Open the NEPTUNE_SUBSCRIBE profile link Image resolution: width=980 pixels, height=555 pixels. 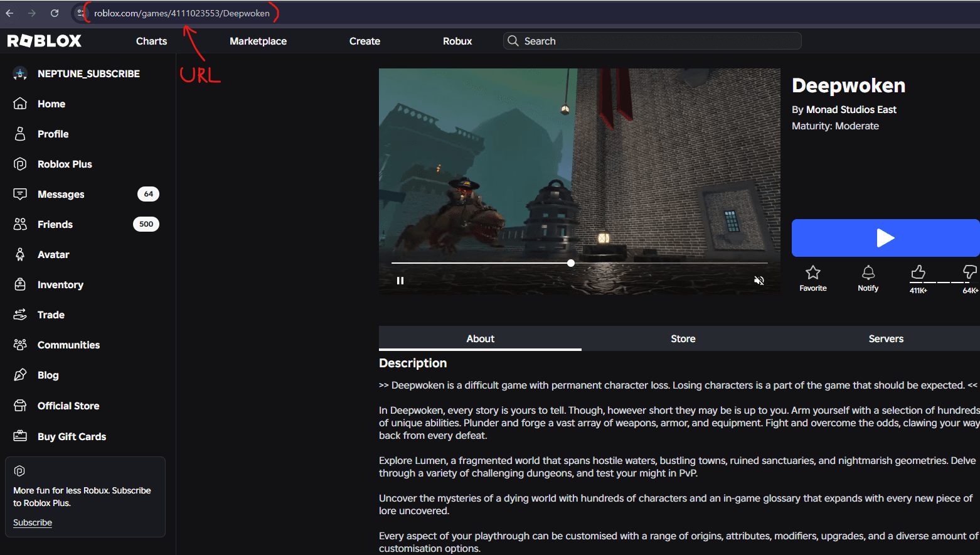click(x=88, y=73)
